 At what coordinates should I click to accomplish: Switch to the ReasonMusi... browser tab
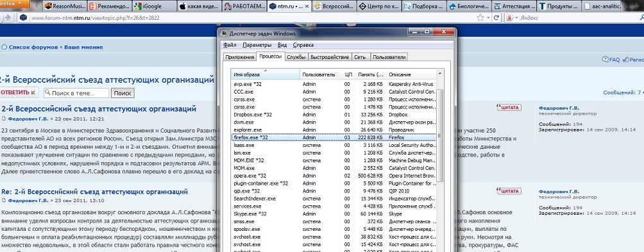coord(64,6)
